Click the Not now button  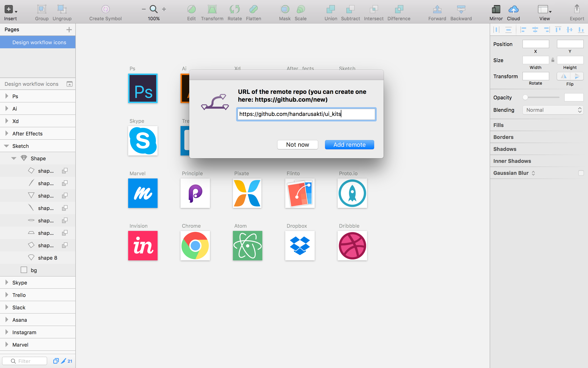tap(297, 145)
